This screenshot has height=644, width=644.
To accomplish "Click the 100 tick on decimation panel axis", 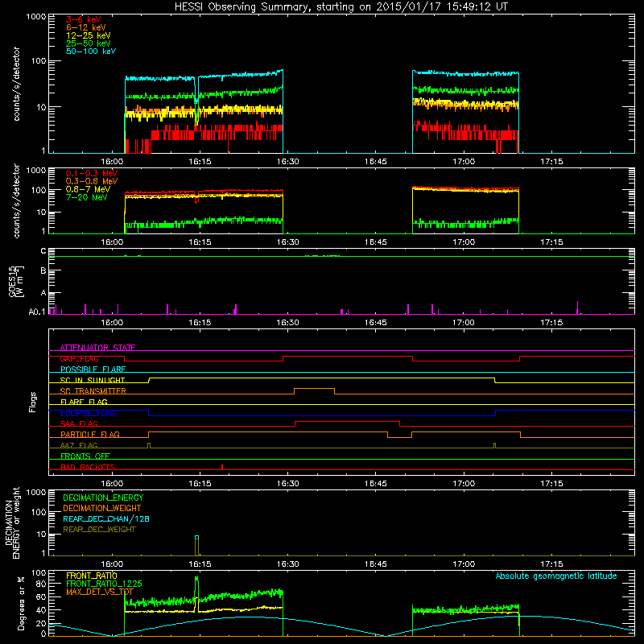I will pyautogui.click(x=39, y=512).
